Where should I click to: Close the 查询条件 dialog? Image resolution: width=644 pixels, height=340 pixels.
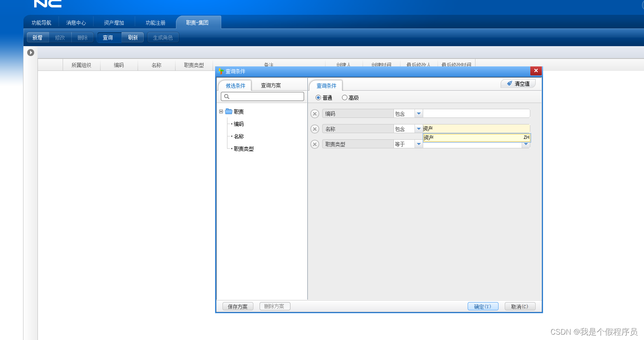[536, 70]
